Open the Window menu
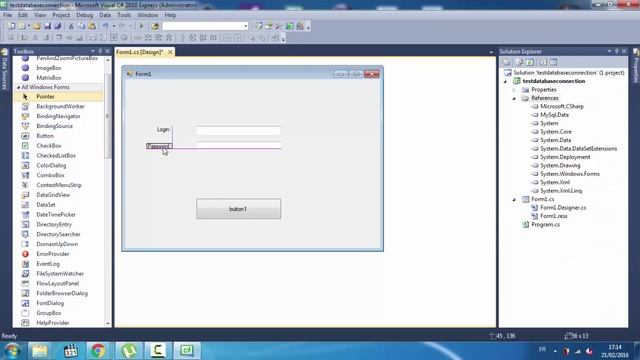Image resolution: width=640 pixels, height=360 pixels. 148,15
